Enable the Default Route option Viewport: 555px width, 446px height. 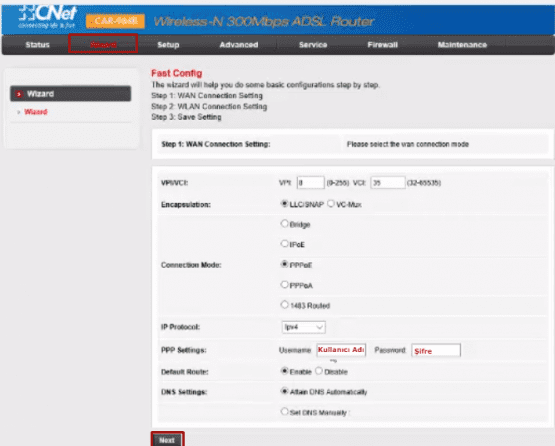point(284,371)
